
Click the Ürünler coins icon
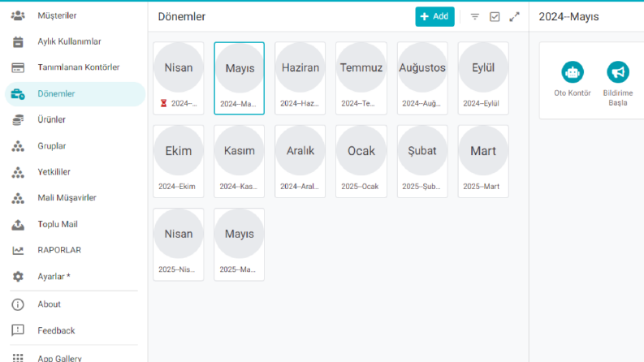[18, 120]
